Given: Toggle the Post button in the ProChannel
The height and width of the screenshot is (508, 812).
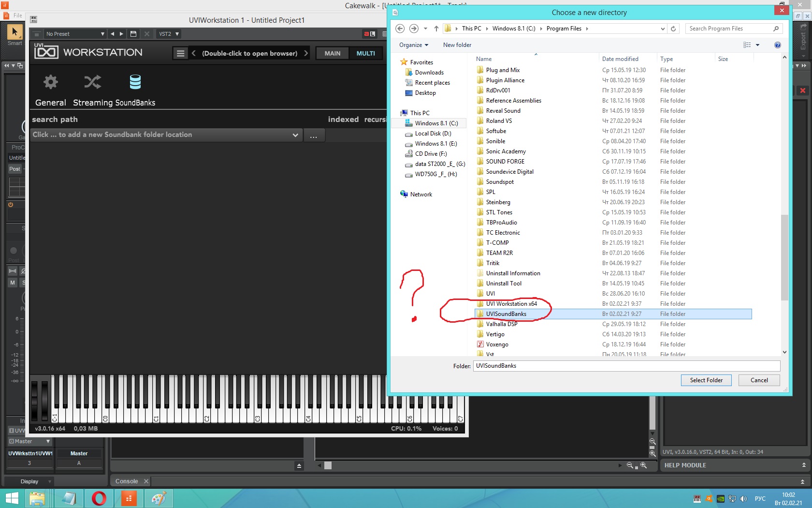Looking at the screenshot, I should pos(15,169).
